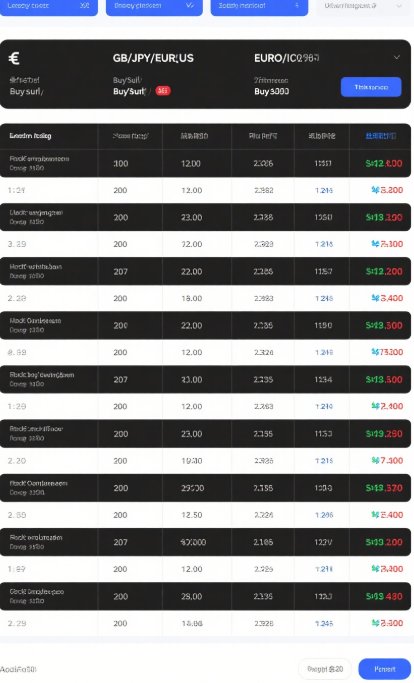Click the blue button at bottom right
Viewport: 414px width, 683px height.
(384, 669)
